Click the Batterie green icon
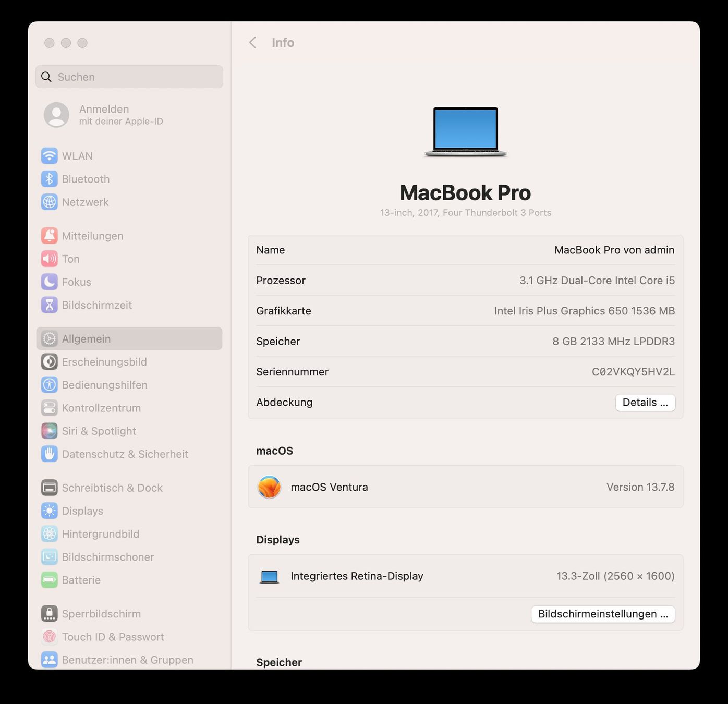The image size is (728, 704). coord(50,580)
